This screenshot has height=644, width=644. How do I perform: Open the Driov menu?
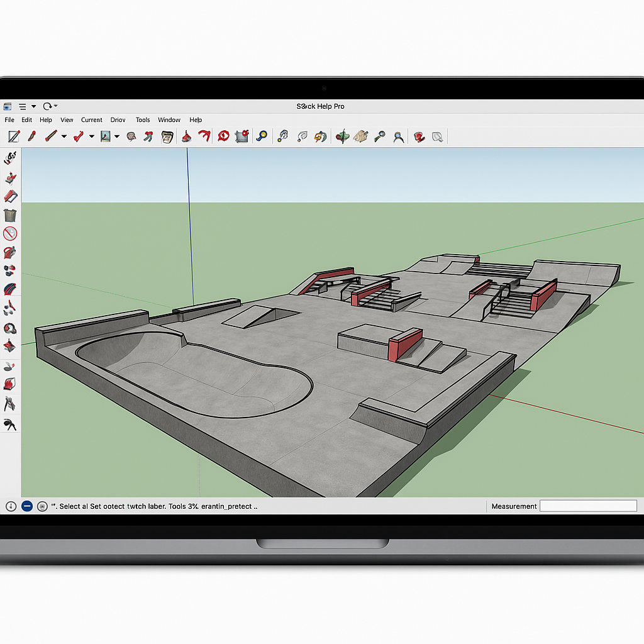tap(118, 120)
